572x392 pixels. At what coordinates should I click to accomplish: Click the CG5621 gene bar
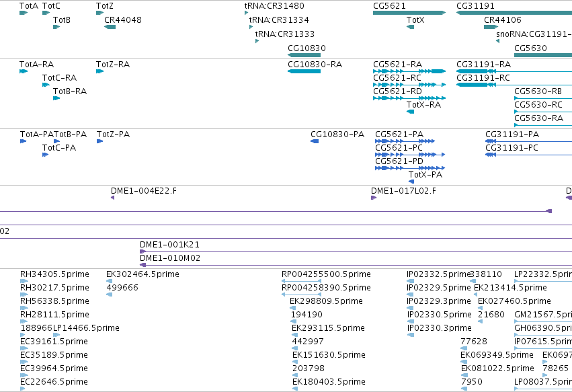409,13
